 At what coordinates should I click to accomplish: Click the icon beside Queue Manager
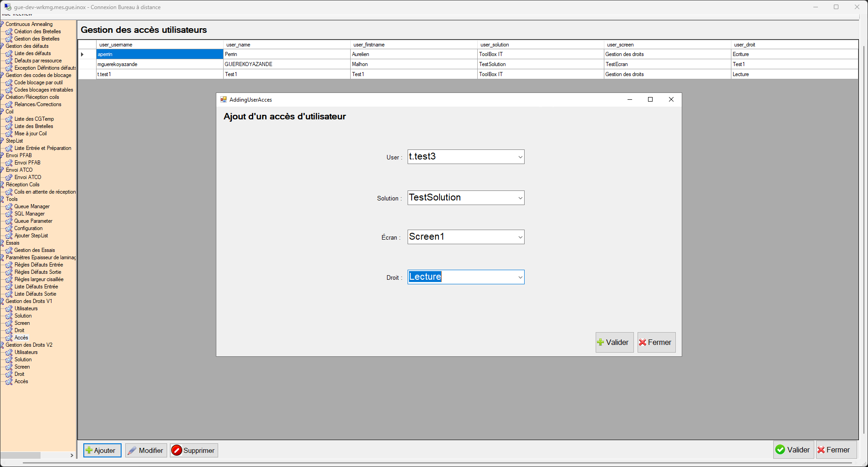pos(9,207)
